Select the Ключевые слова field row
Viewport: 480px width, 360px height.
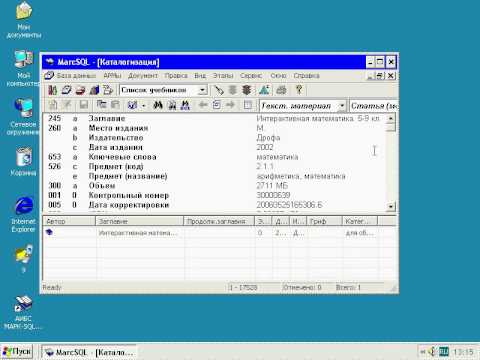coord(215,157)
